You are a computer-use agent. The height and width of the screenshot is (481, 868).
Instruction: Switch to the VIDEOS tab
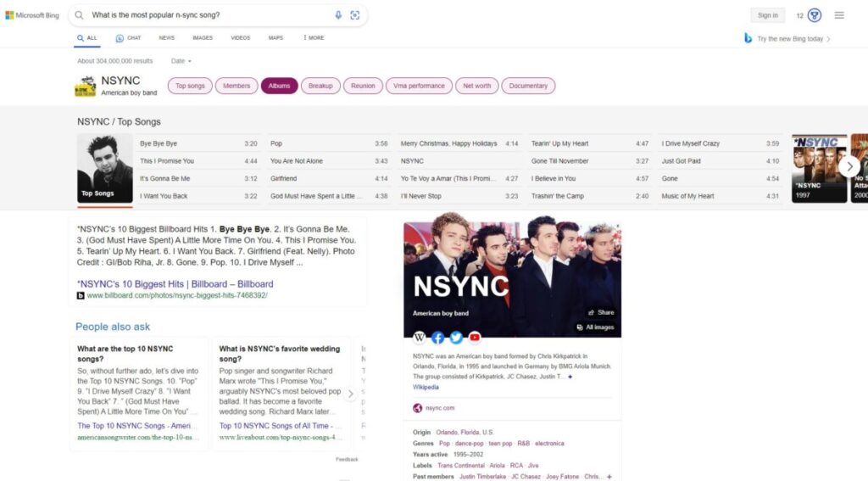(x=240, y=37)
